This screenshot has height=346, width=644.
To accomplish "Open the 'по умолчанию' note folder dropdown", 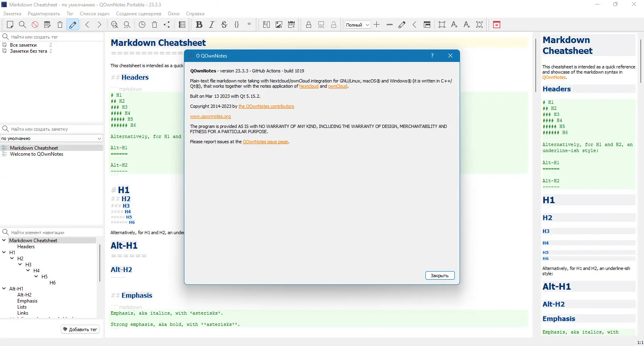I will pyautogui.click(x=52, y=138).
